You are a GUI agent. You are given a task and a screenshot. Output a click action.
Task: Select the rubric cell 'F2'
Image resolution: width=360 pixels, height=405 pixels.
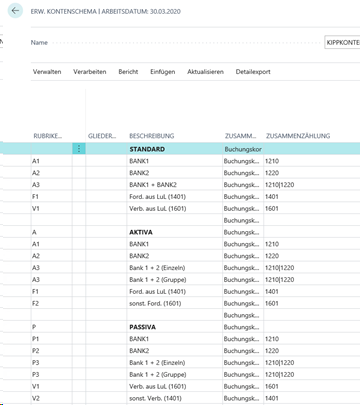[52, 303]
